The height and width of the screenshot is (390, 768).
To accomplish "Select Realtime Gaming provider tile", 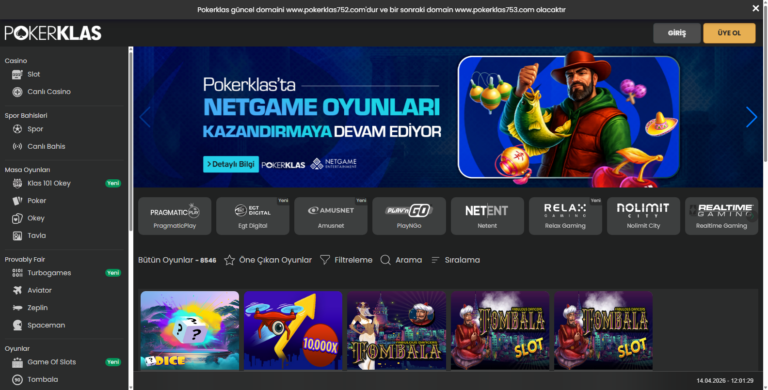I will (x=721, y=216).
